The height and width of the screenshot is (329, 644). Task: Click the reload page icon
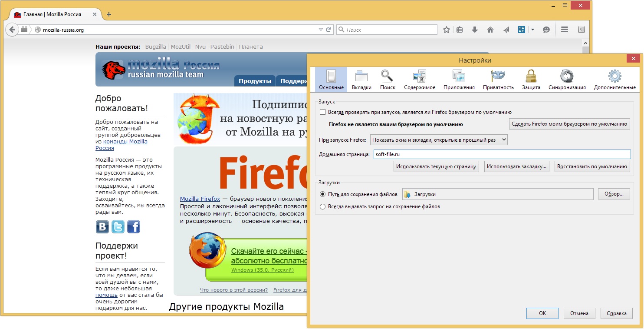[329, 30]
